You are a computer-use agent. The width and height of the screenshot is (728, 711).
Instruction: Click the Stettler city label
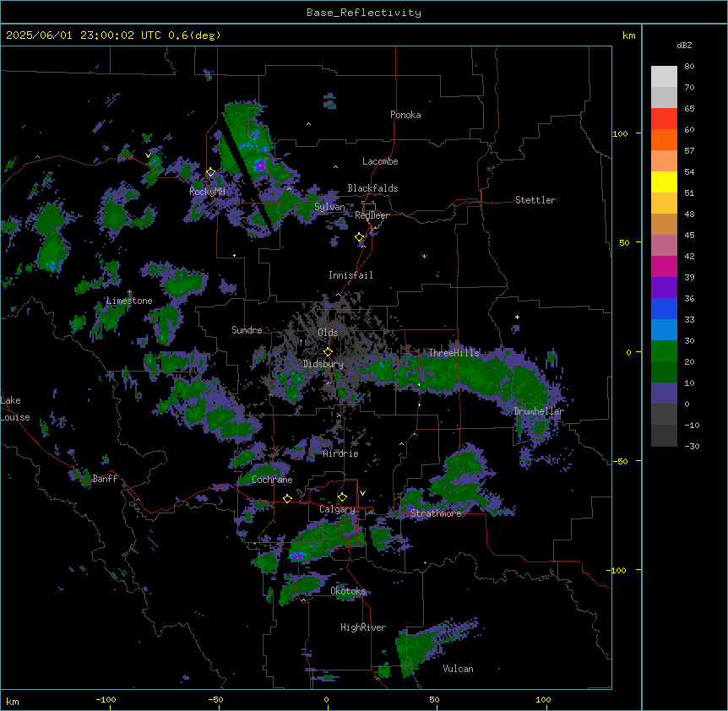point(535,200)
